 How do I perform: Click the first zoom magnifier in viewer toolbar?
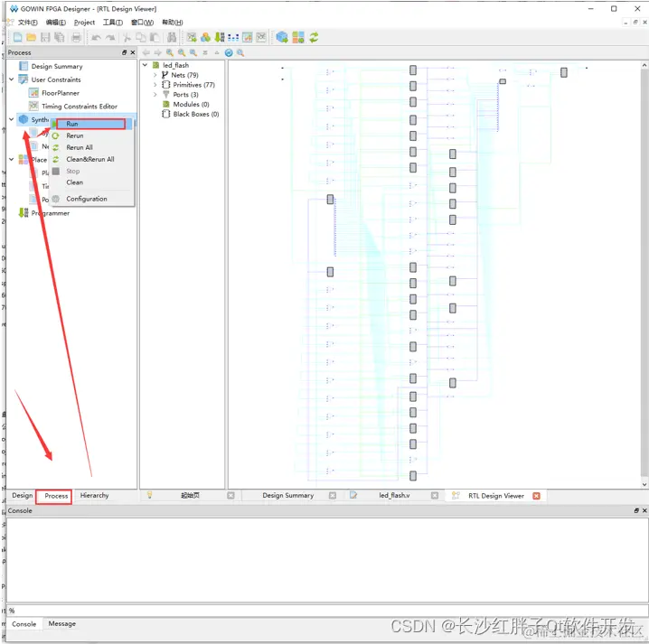coord(170,52)
